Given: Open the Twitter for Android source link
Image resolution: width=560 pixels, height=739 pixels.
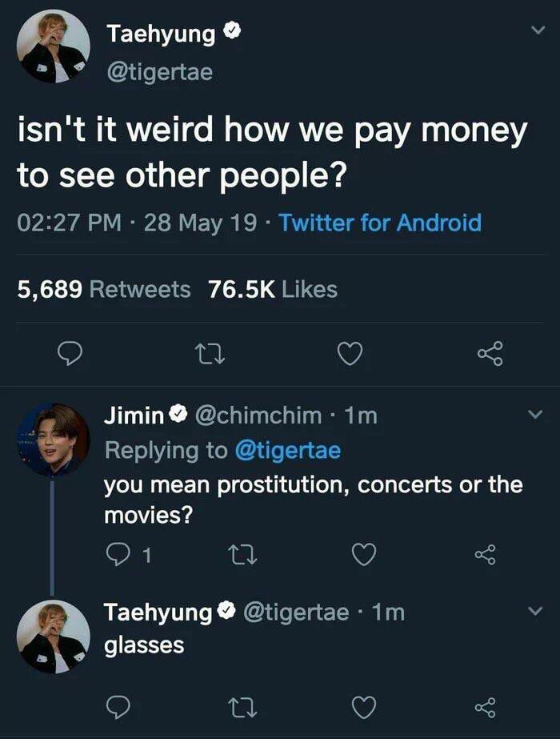Looking at the screenshot, I should pyautogui.click(x=380, y=222).
